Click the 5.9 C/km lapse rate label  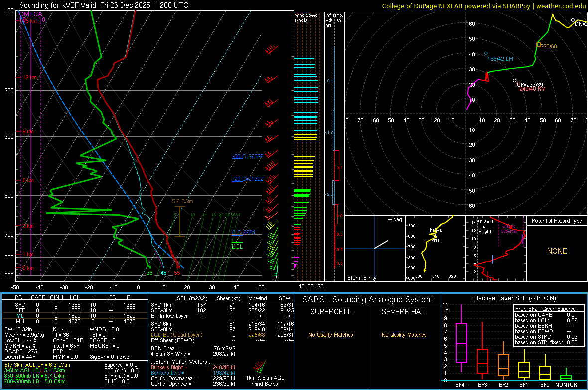pos(182,201)
